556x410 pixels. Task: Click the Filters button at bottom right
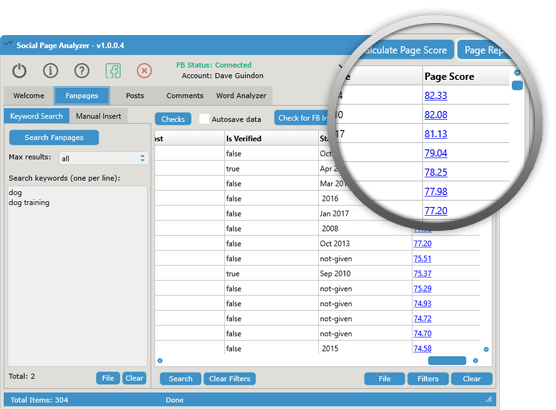click(428, 379)
